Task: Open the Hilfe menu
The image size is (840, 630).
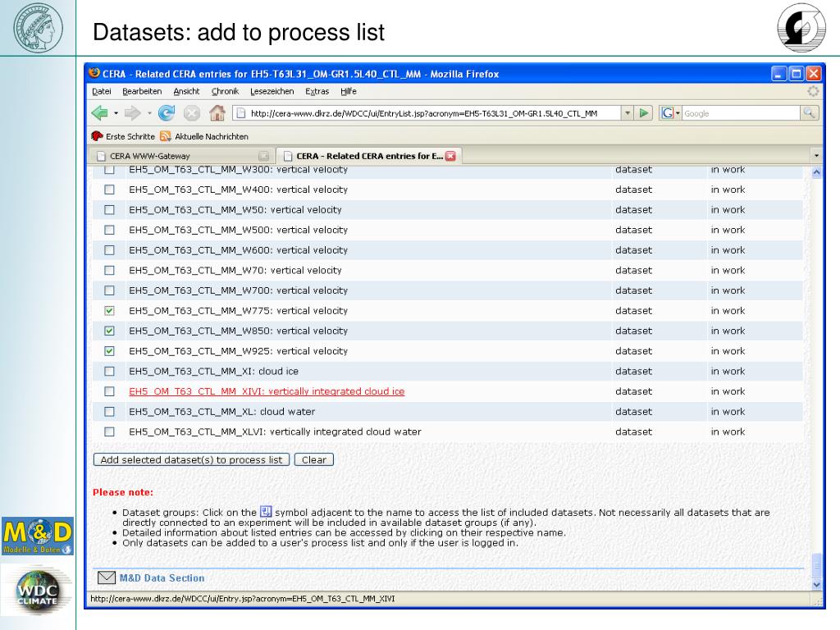Action: pyautogui.click(x=349, y=91)
